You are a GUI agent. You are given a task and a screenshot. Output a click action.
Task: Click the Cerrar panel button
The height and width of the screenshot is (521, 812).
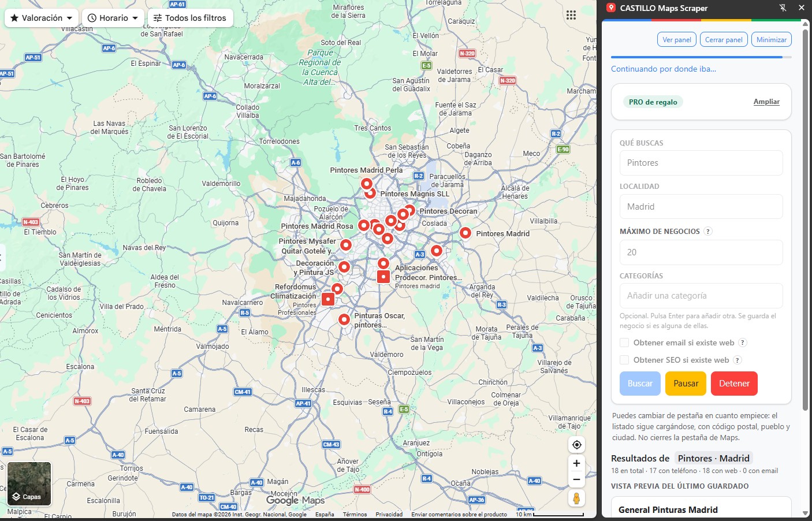coord(724,40)
